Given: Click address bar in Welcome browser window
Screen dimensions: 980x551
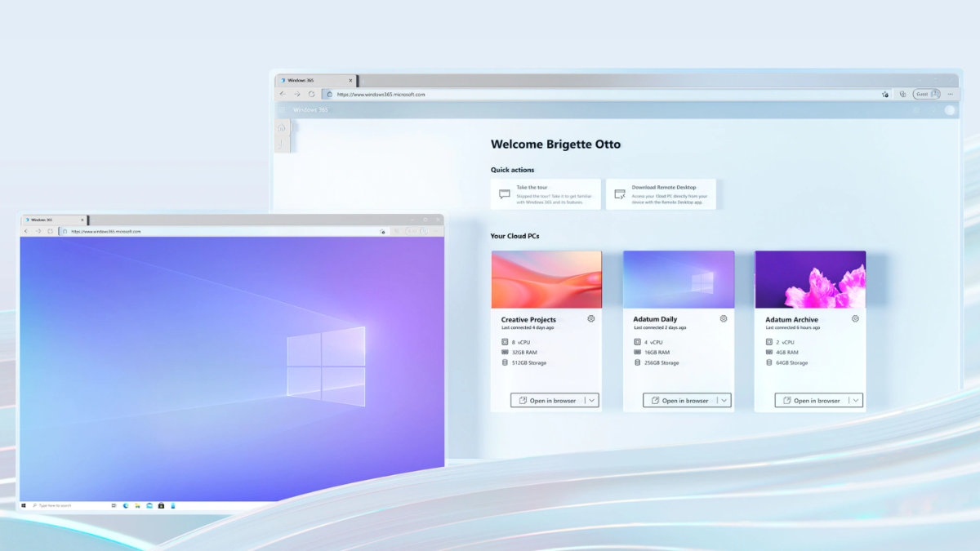Looking at the screenshot, I should (607, 94).
